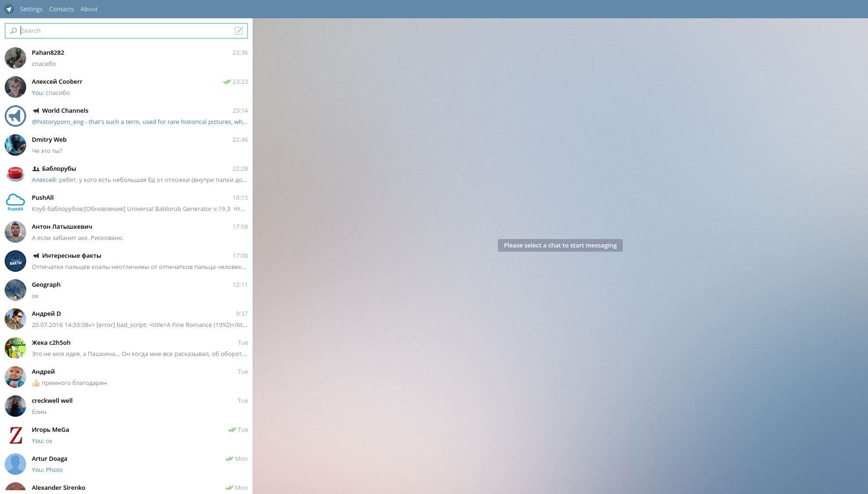Click 'Please select a chat' placeholder label
The width and height of the screenshot is (868, 494).
[x=560, y=246]
